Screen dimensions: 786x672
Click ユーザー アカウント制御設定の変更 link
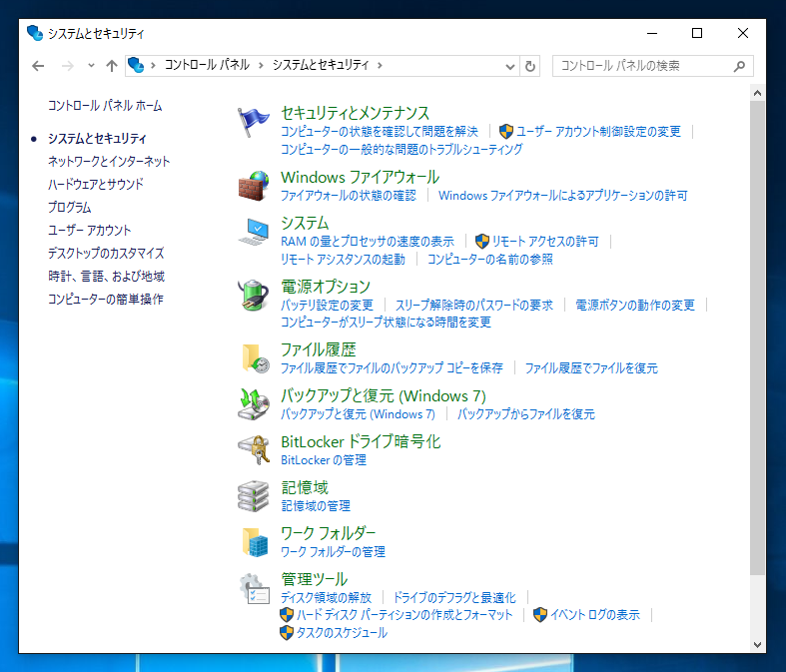click(x=598, y=132)
